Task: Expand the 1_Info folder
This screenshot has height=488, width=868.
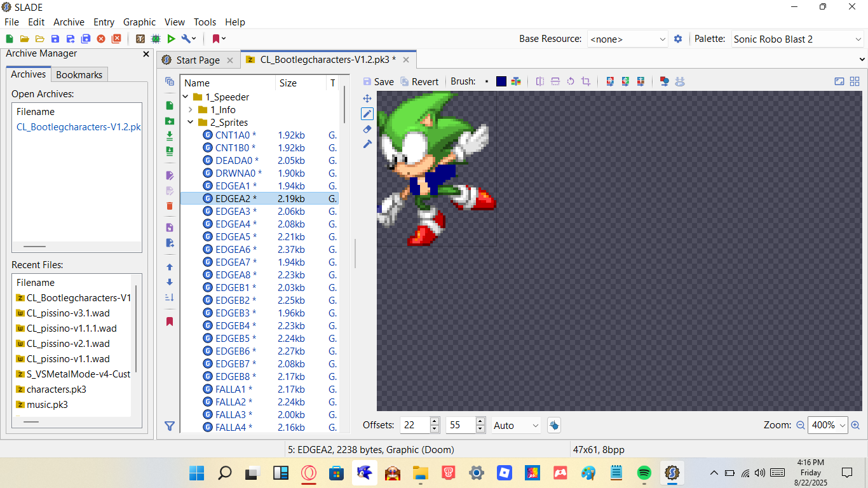Action: [x=190, y=110]
